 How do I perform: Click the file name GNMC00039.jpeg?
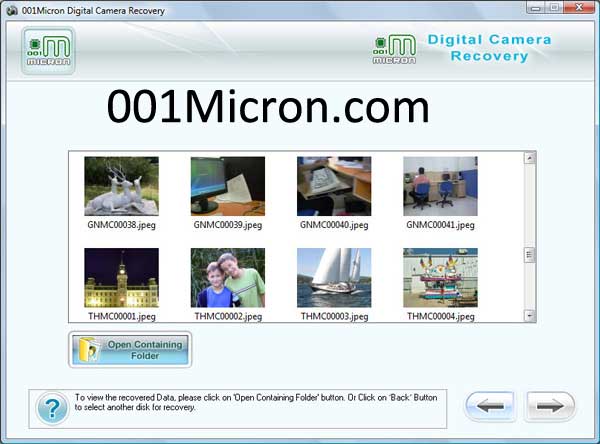coord(228,225)
